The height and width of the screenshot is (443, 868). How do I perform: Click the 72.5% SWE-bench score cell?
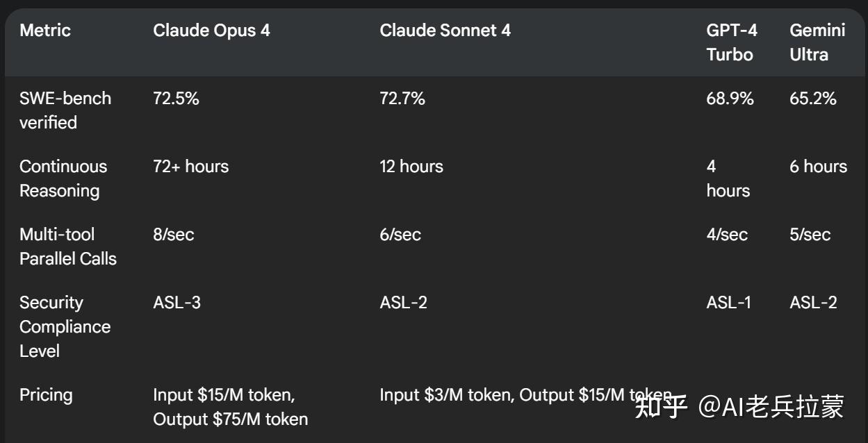click(x=176, y=99)
